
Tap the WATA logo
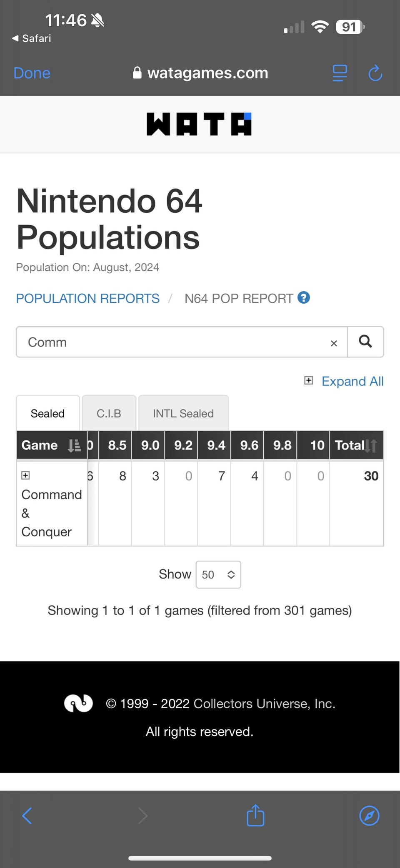[x=199, y=124]
